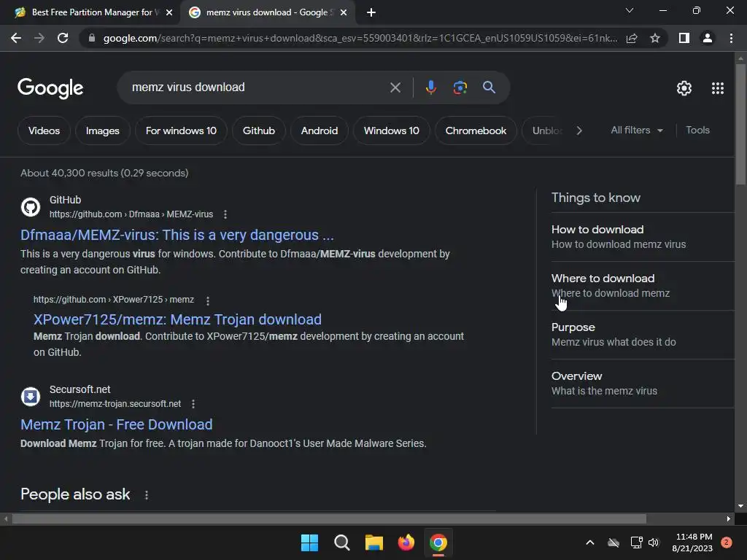Open a new browser tab
This screenshot has width=747, height=560.
point(371,12)
